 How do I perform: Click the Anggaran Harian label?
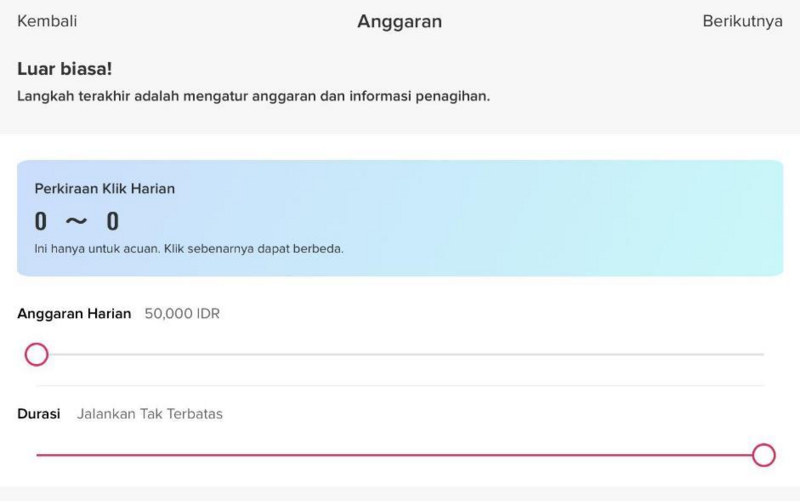click(x=74, y=314)
